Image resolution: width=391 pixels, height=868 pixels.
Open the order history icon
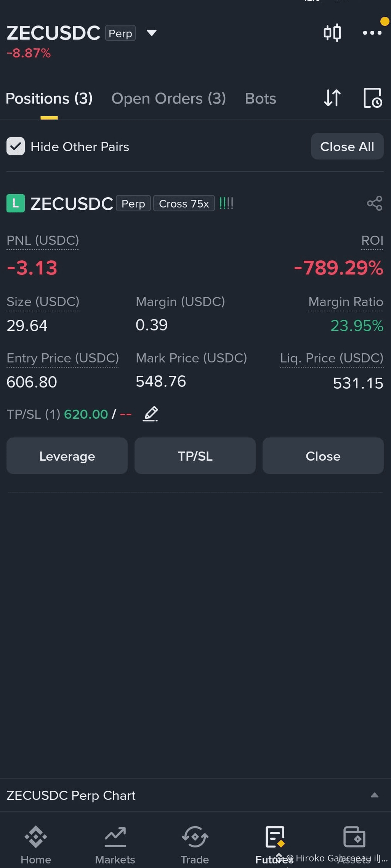coord(372,98)
